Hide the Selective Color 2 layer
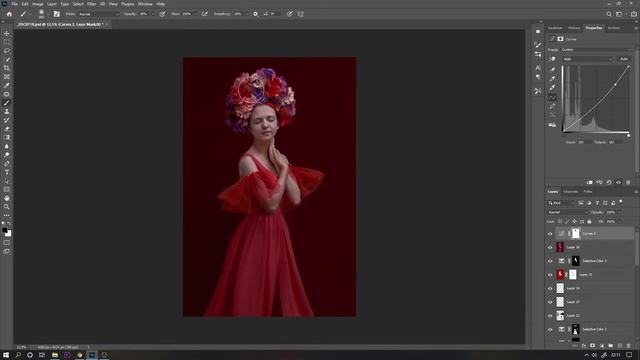The height and width of the screenshot is (360, 640). point(550,261)
